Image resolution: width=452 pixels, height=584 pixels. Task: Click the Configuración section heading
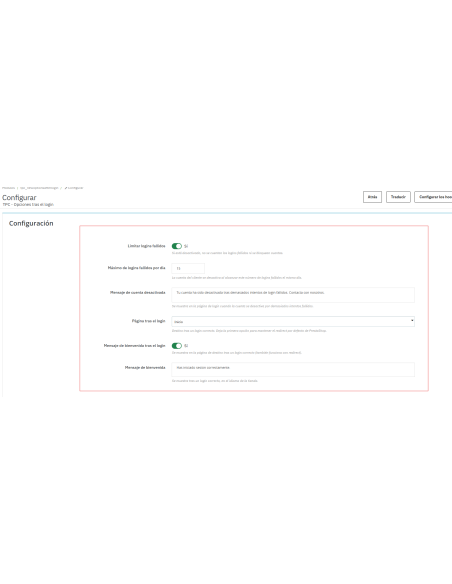[x=31, y=223]
